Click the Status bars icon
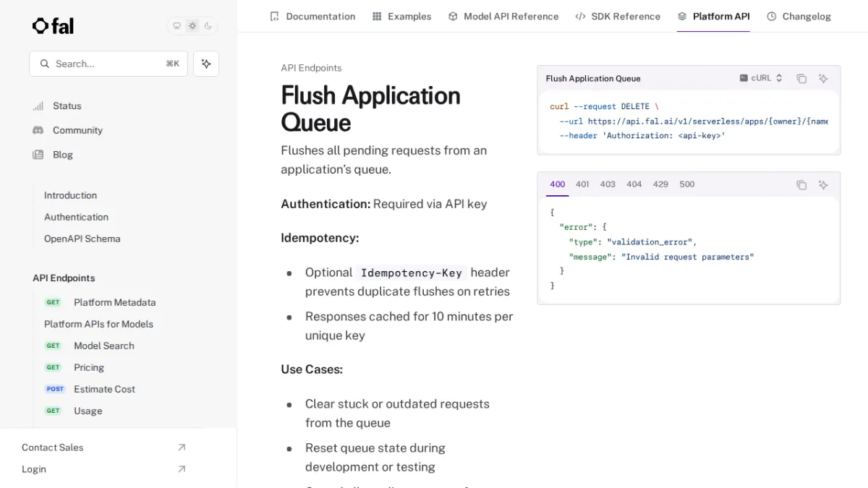This screenshot has height=488, width=868. click(x=38, y=106)
